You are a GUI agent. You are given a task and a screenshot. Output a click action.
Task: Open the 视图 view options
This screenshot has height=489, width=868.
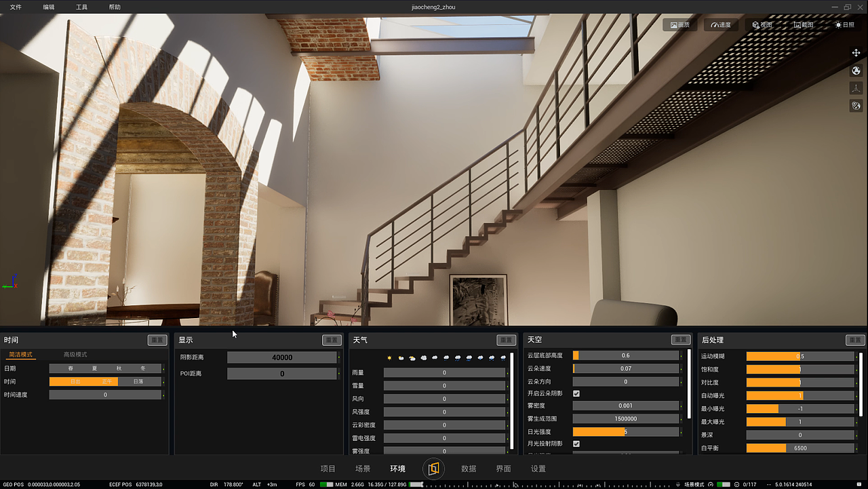click(x=762, y=24)
